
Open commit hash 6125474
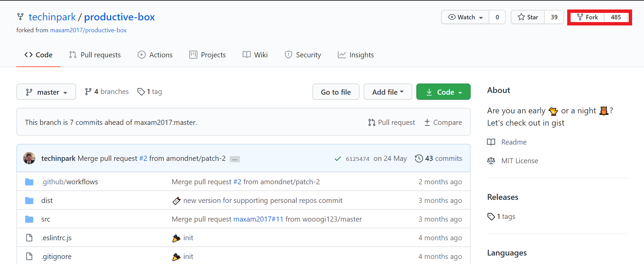click(x=358, y=159)
